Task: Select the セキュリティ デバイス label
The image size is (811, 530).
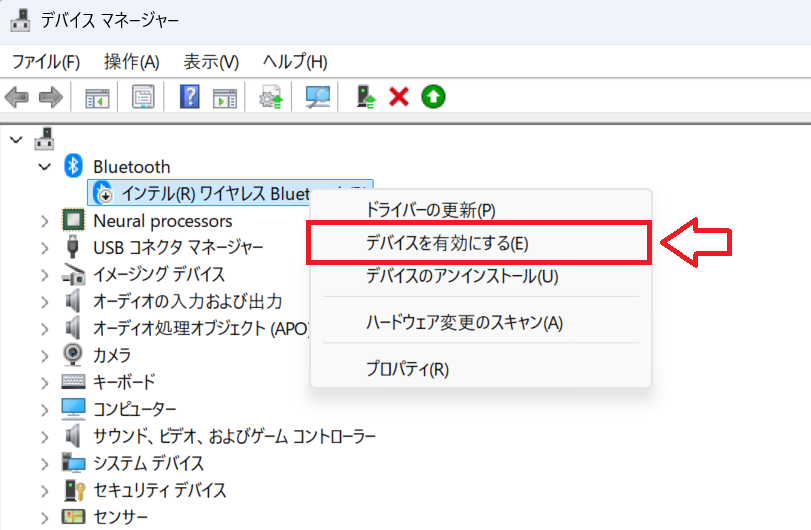Action: pyautogui.click(x=160, y=490)
